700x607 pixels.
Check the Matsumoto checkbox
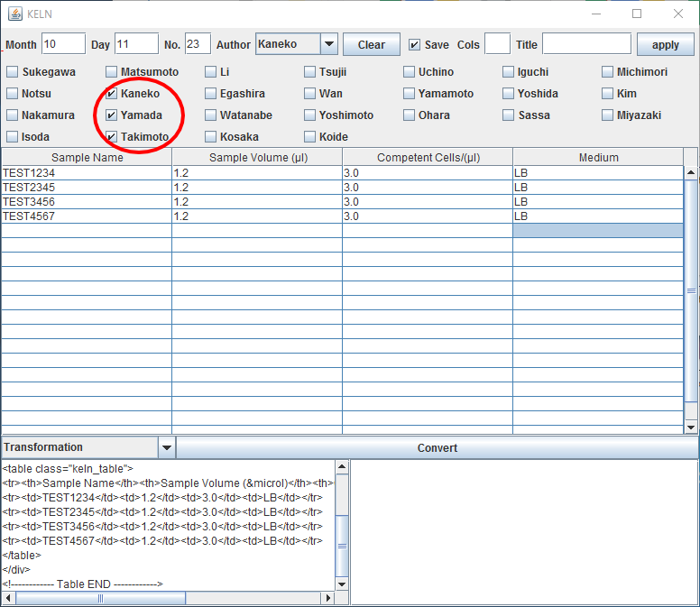tap(111, 72)
